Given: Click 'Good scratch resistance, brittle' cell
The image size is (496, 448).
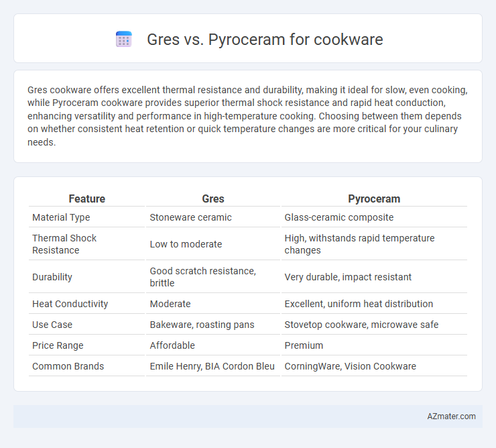Looking at the screenshot, I should click(x=203, y=277).
